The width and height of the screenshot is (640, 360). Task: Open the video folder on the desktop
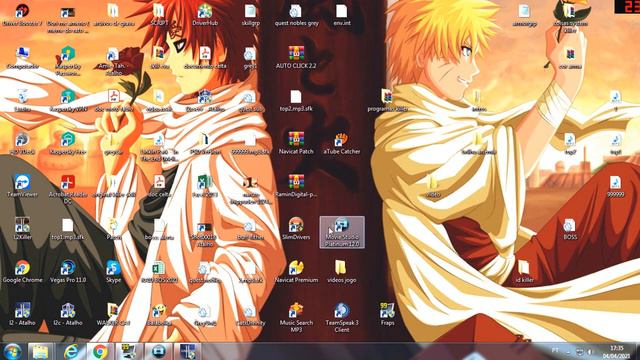click(433, 186)
